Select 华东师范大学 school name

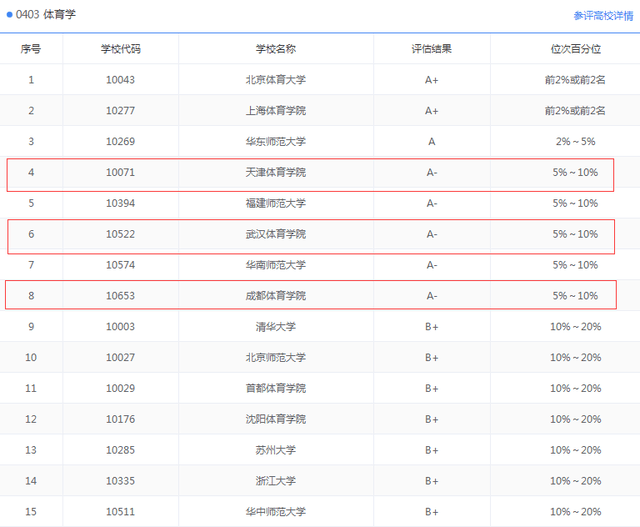[276, 141]
